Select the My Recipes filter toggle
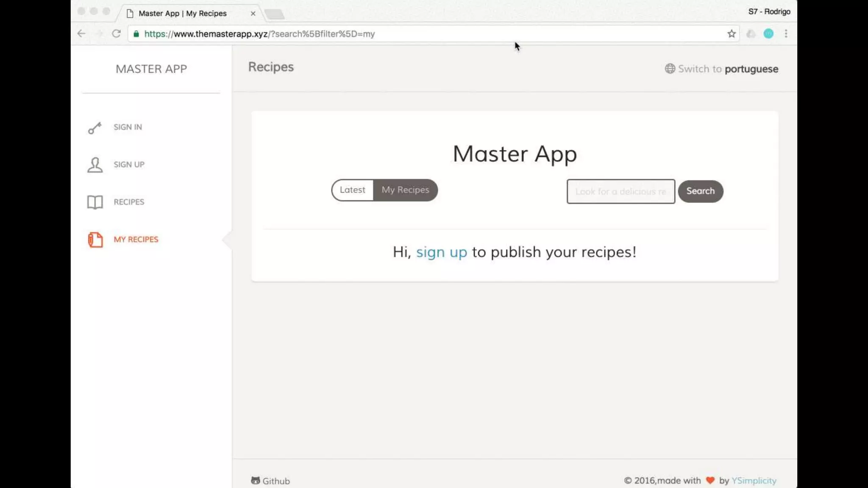 [x=405, y=190]
